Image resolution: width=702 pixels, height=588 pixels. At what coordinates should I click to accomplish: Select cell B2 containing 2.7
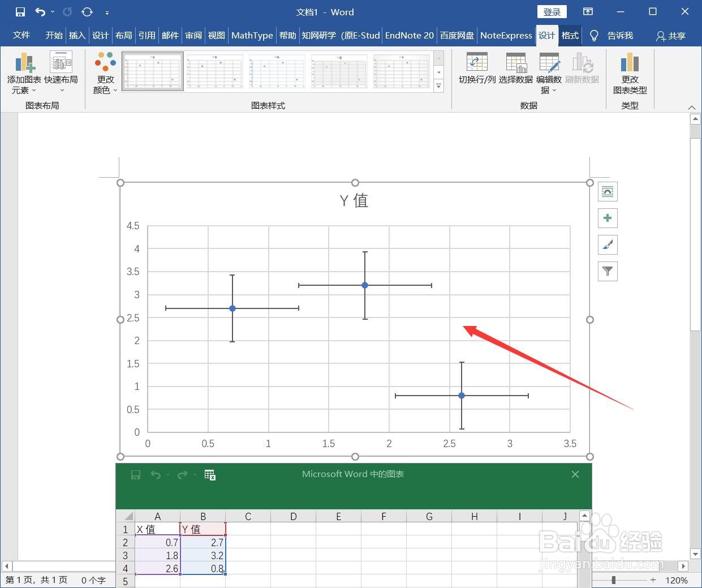point(203,542)
